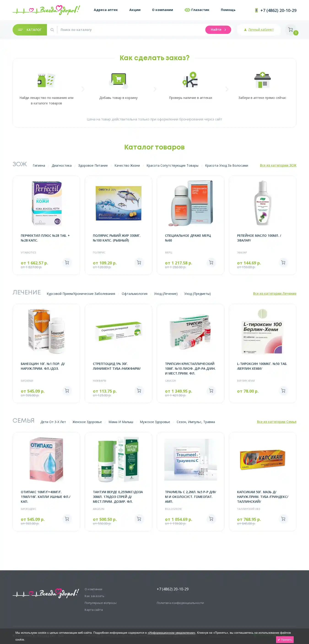Open the Отипакс product image
309x644 pixels.
pos(46,459)
